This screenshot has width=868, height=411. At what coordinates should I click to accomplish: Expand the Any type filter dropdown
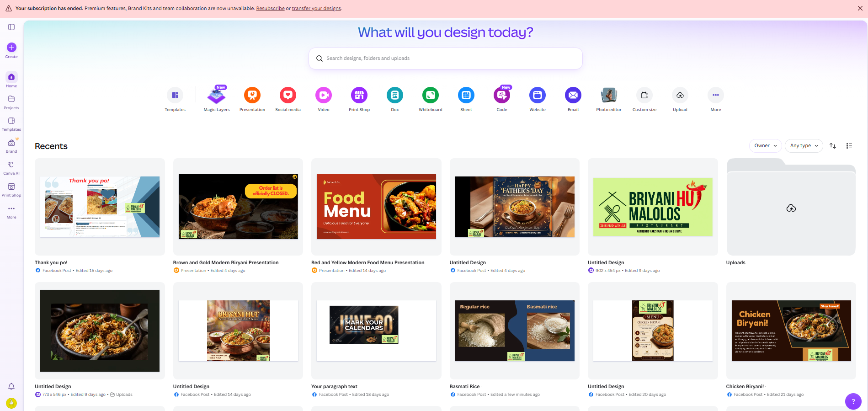point(804,146)
